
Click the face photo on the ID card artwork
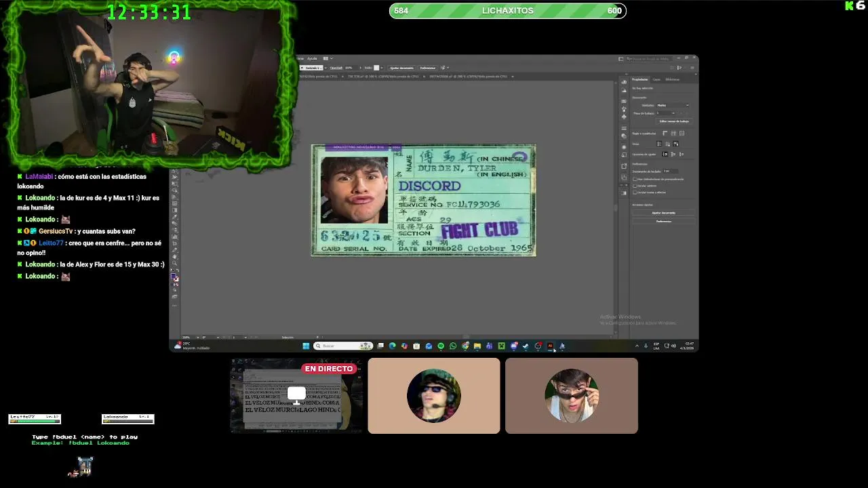point(354,190)
